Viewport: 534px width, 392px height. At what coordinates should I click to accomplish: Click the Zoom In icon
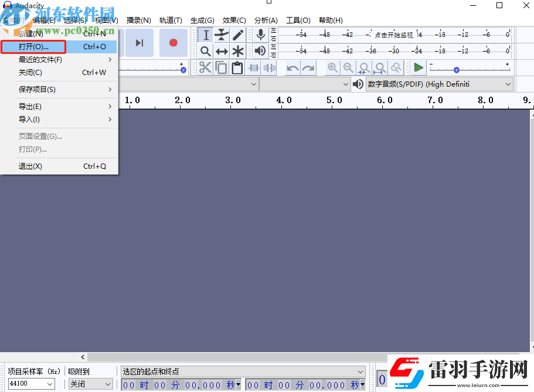tap(332, 68)
